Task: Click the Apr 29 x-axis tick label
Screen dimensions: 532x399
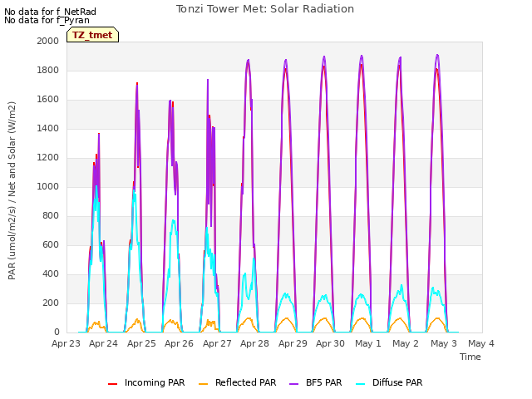Action: 293,343
